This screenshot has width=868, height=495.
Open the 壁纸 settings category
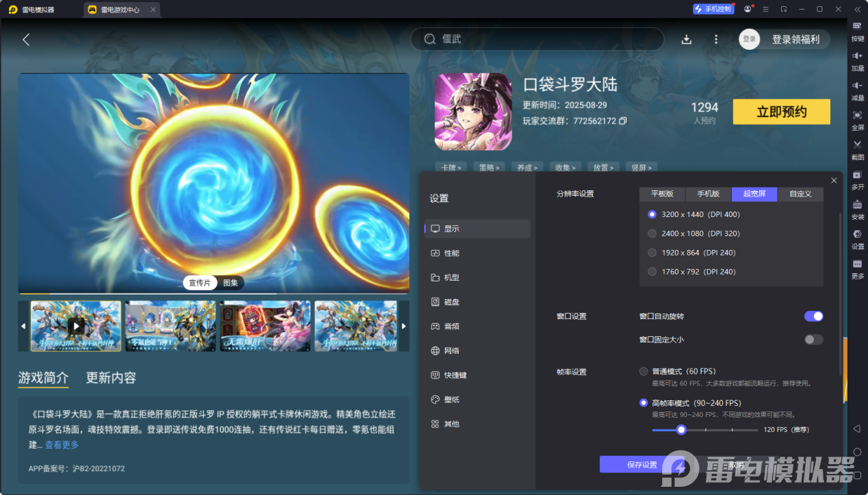tap(477, 399)
